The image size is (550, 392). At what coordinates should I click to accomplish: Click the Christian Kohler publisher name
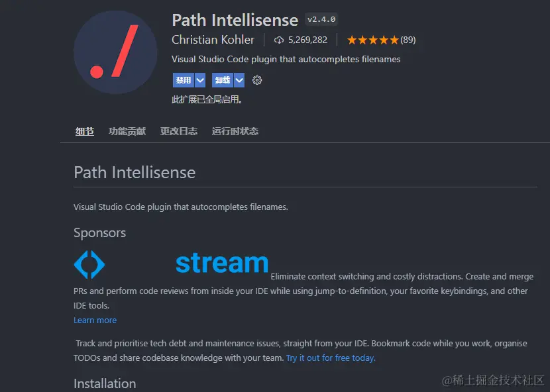[x=213, y=40]
